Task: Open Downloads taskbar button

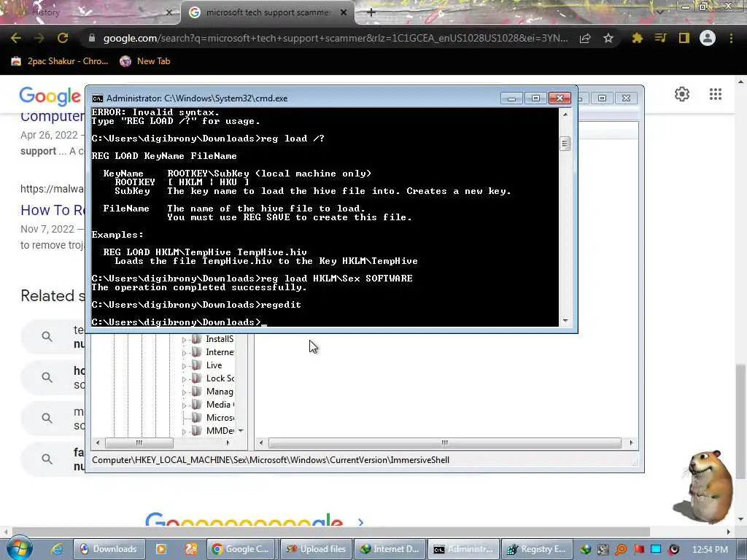Action: pyautogui.click(x=108, y=549)
